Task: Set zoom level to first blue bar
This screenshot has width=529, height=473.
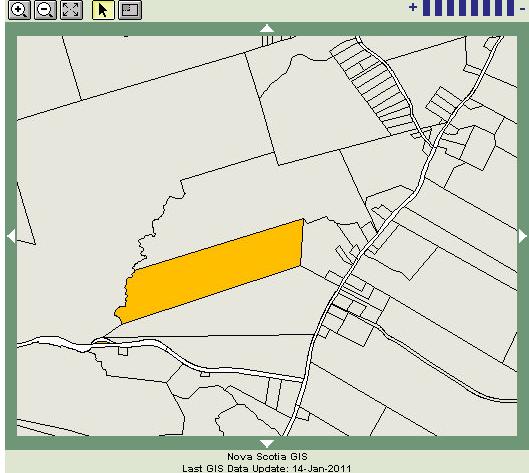Action: (426, 8)
